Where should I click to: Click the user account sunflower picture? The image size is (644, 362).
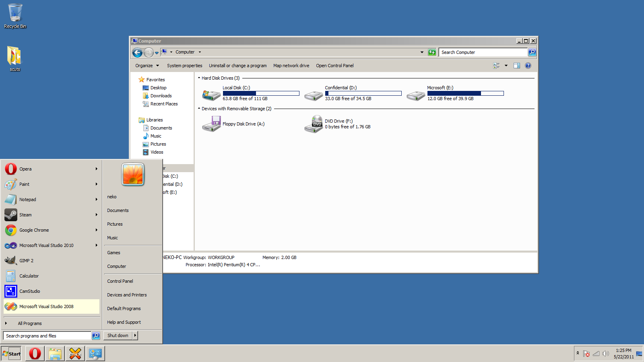coord(133,174)
